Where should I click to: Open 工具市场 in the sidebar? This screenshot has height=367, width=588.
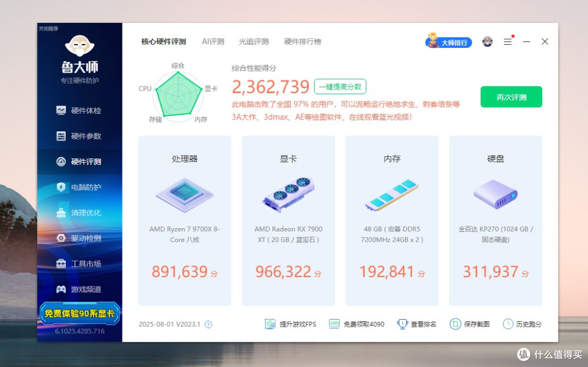[x=79, y=264]
